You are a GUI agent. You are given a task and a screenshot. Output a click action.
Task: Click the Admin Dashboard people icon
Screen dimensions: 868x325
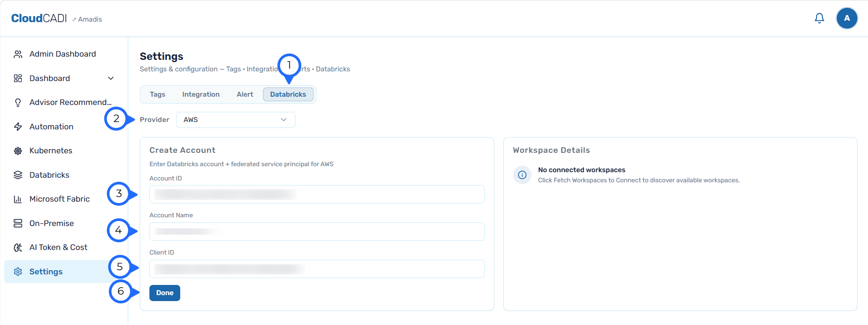pos(18,54)
